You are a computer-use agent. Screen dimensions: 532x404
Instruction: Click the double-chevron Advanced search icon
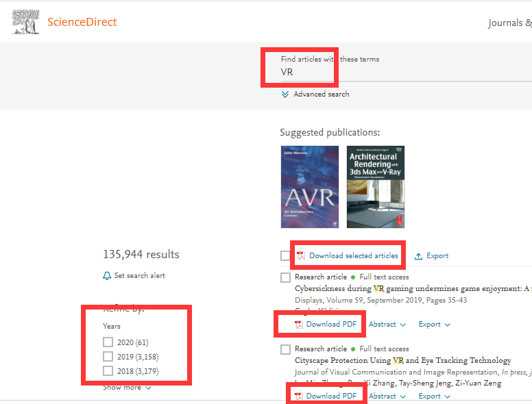tap(285, 94)
